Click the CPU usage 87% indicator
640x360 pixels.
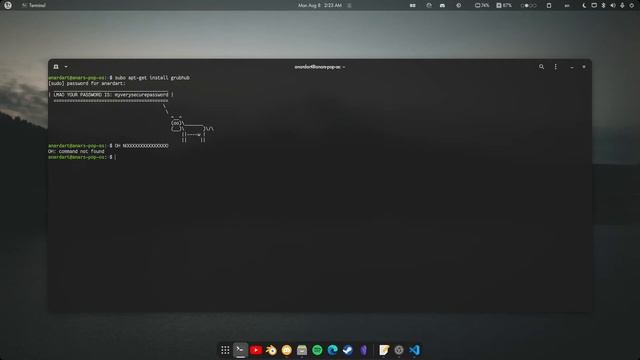(504, 5)
